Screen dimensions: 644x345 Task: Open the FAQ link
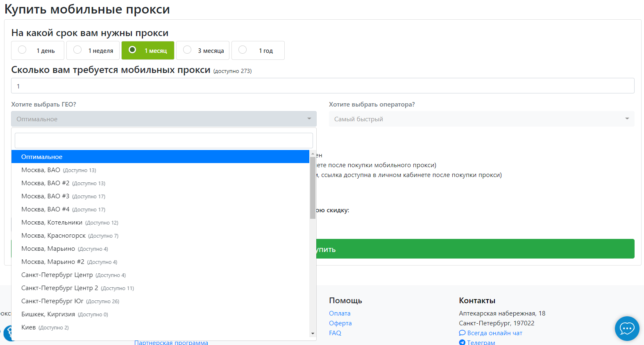point(335,333)
